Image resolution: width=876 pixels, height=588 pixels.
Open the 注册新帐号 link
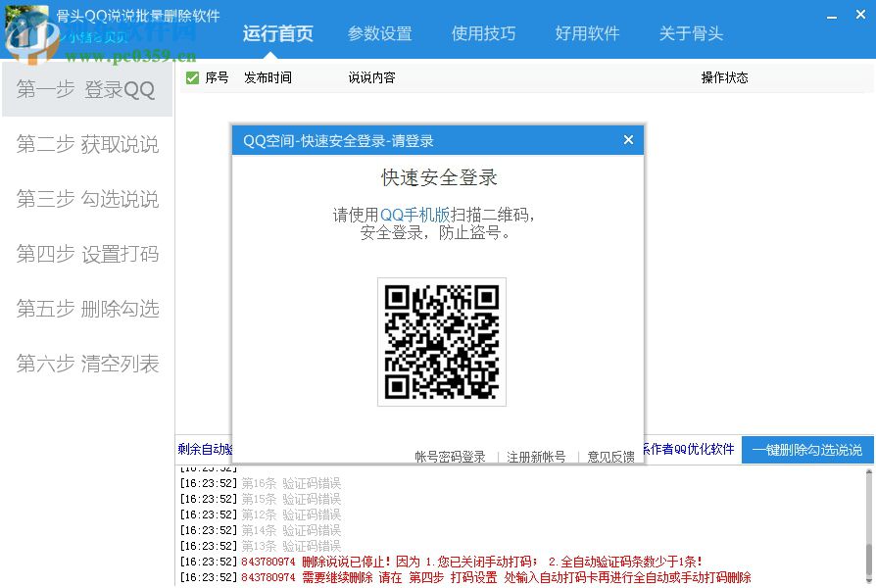(x=534, y=456)
